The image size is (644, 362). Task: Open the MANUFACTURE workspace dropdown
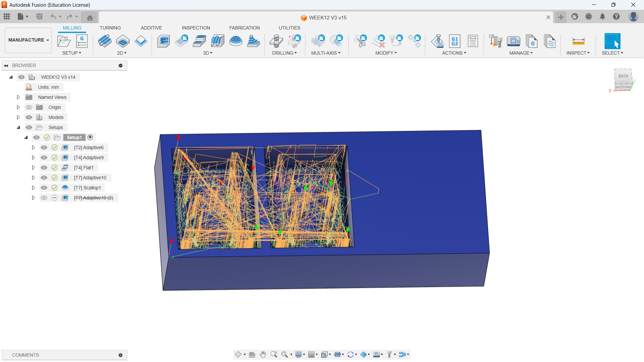pos(29,40)
